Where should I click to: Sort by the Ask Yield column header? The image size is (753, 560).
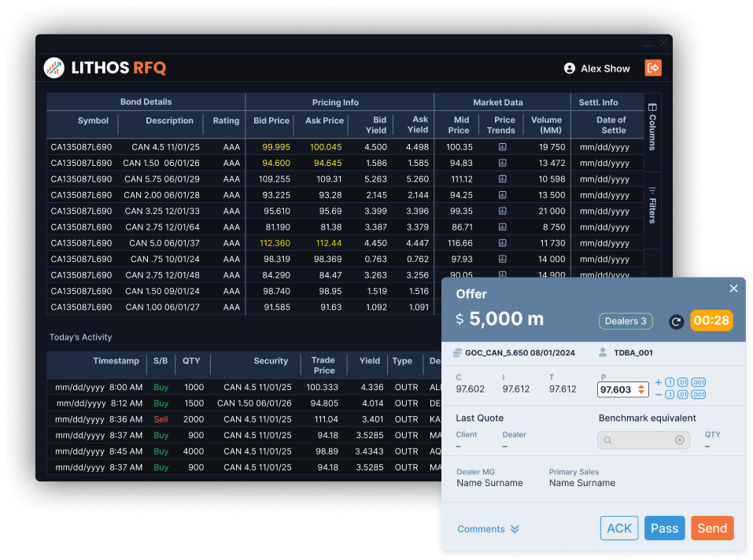(x=418, y=124)
